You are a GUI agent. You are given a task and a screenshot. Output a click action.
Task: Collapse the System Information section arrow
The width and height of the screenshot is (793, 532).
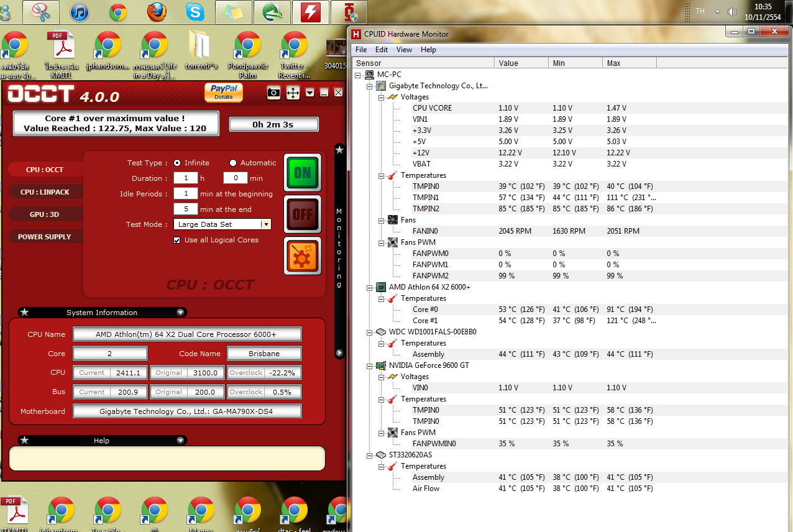click(x=180, y=313)
